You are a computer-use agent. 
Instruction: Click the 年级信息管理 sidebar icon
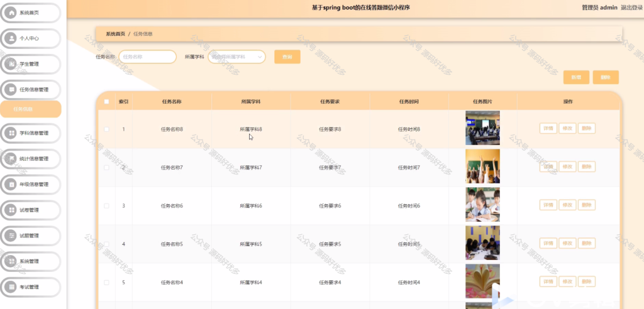point(12,184)
